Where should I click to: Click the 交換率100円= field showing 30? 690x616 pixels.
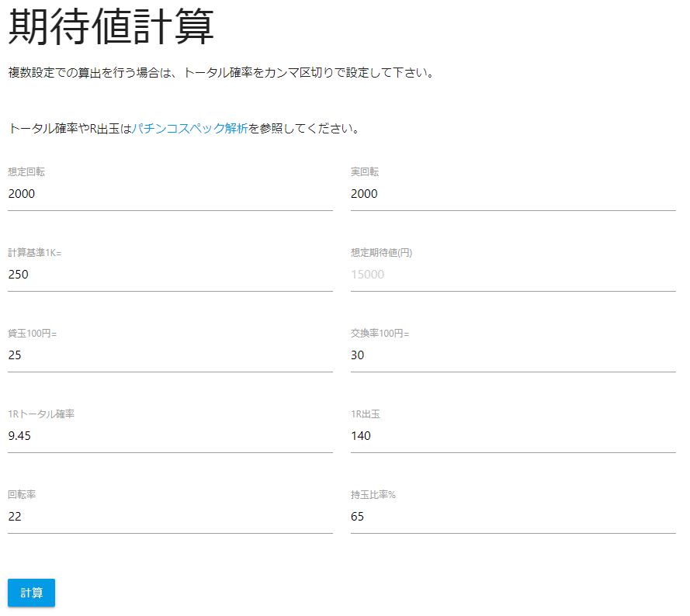click(x=512, y=355)
